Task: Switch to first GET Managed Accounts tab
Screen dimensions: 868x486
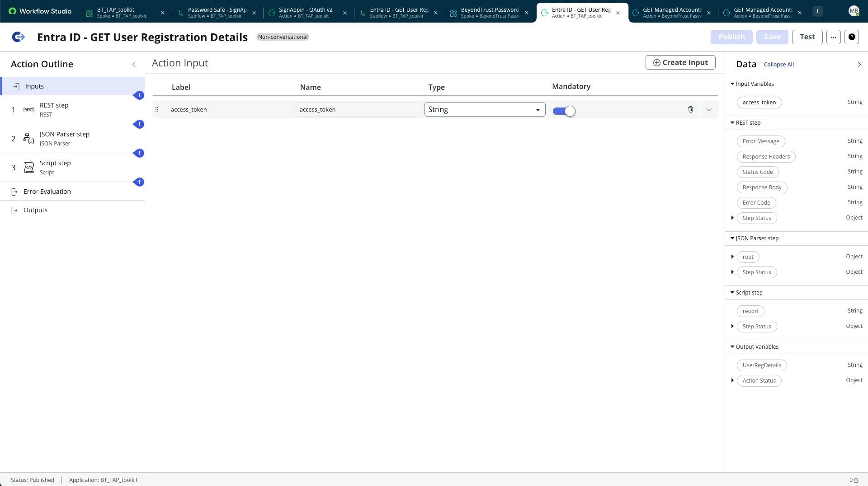Action: click(x=672, y=13)
